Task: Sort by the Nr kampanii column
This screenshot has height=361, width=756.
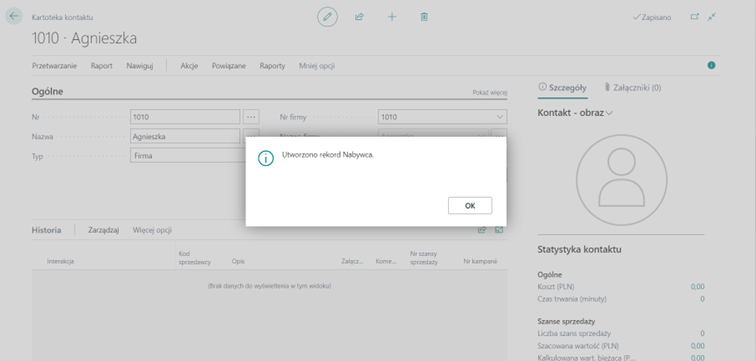Action: tap(480, 261)
